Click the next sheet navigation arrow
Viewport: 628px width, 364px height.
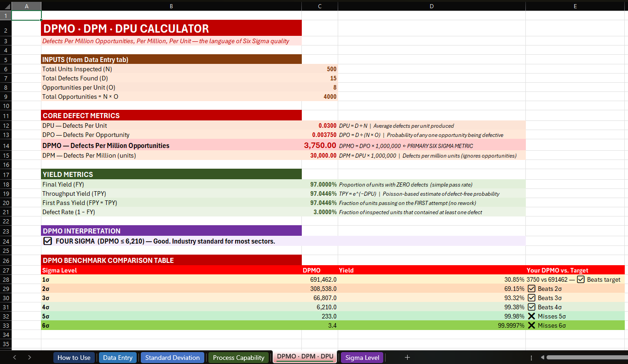(29, 357)
